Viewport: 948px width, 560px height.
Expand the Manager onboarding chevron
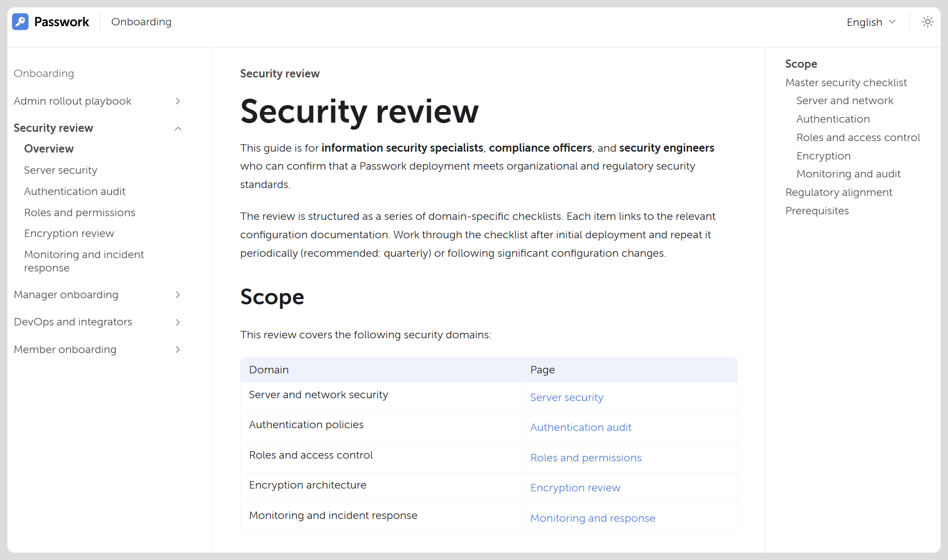[x=178, y=295]
